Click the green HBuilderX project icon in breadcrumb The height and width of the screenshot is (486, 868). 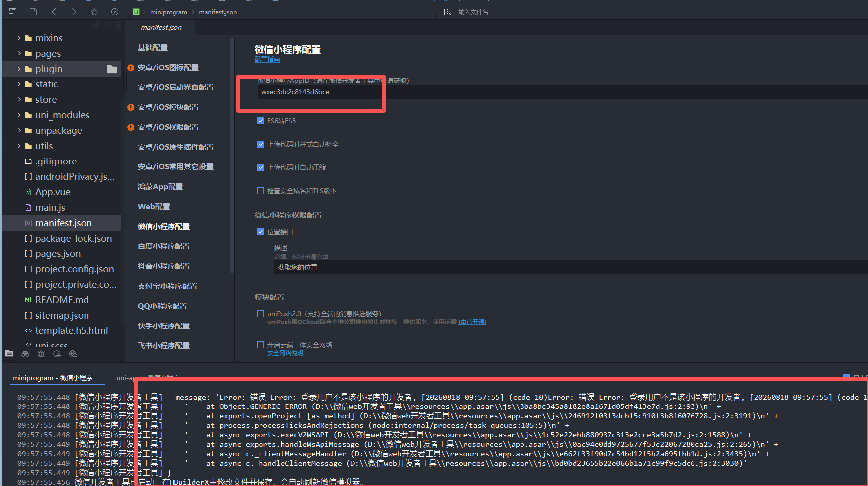coord(136,12)
